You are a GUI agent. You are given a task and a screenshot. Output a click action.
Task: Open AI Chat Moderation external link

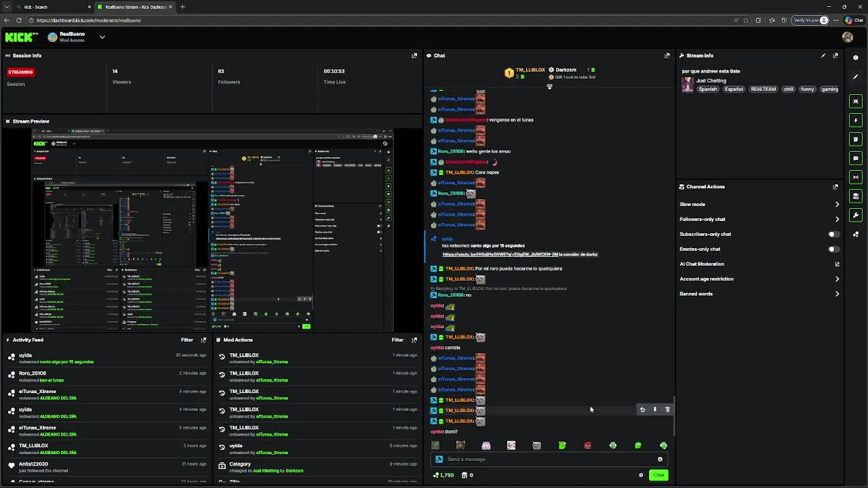pyautogui.click(x=837, y=264)
